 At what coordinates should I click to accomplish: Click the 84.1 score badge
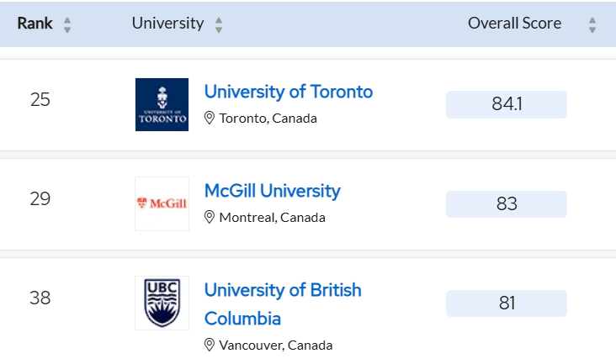coord(506,105)
